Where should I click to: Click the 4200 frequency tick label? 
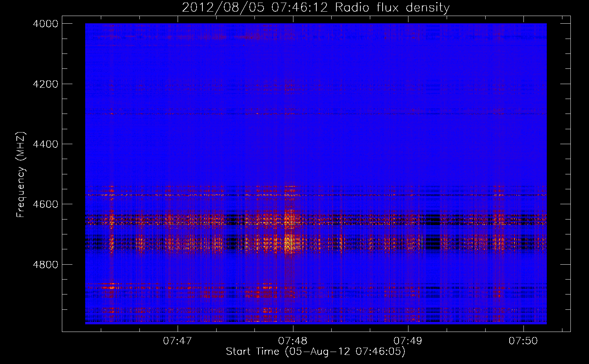46,84
